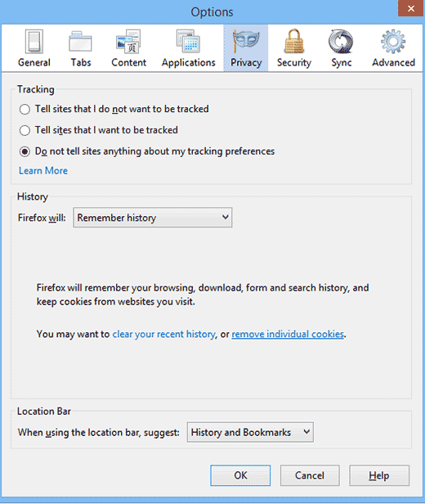
Task: Close the Options dialog window
Action: (410, 8)
